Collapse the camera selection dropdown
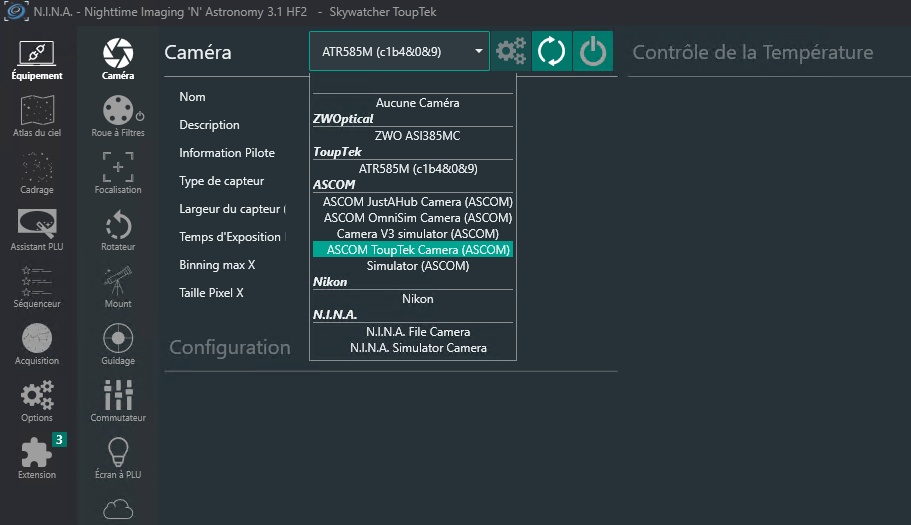Viewport: 911px width, 525px height. coord(478,51)
